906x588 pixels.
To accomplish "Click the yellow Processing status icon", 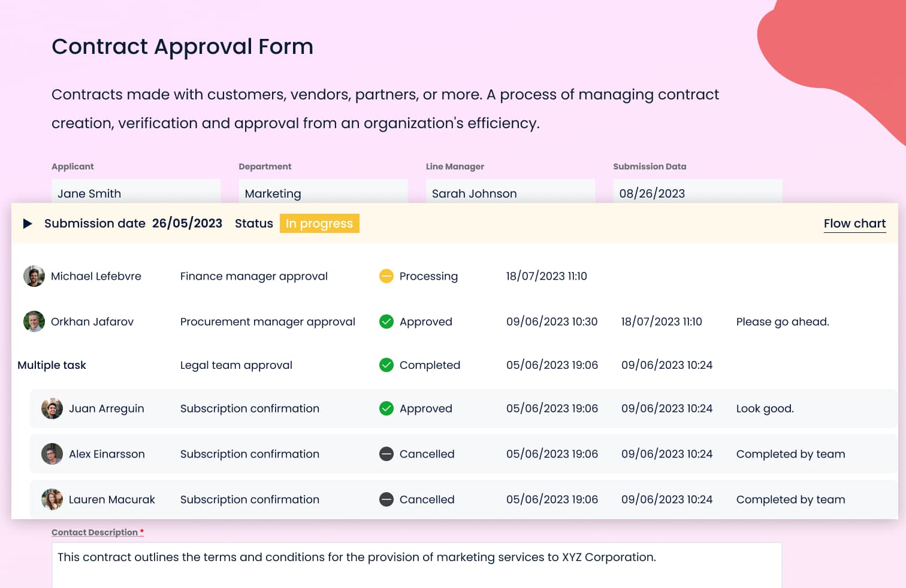I will (x=386, y=276).
